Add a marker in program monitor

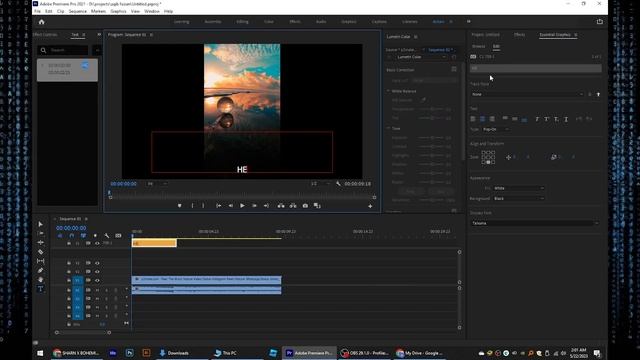pyautogui.click(x=180, y=206)
